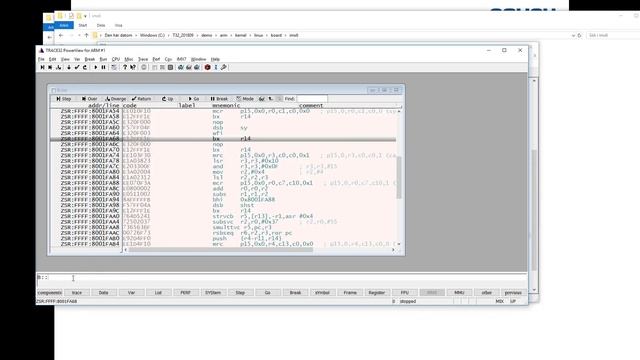Click Diverge step icon in main toolbar
The width and height of the screenshot is (640, 360).
tap(58, 67)
